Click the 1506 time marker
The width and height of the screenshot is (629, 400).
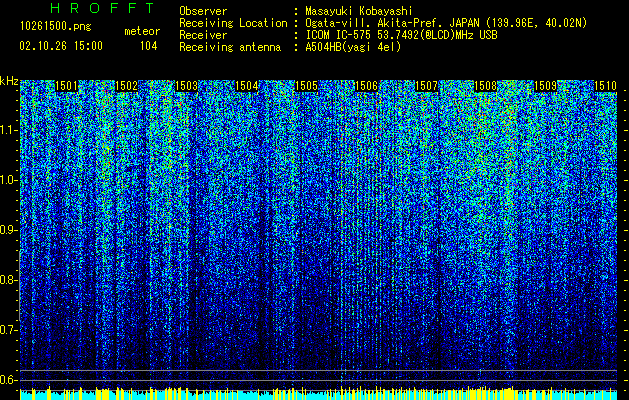pyautogui.click(x=366, y=86)
